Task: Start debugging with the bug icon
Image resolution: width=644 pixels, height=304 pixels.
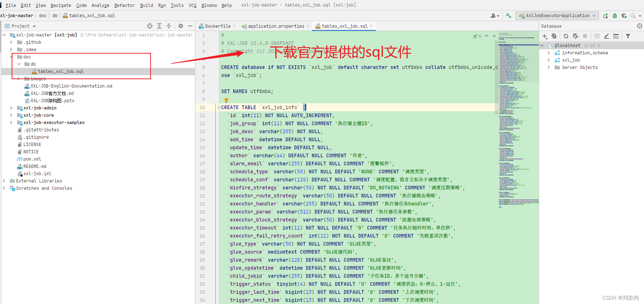Action: click(615, 16)
